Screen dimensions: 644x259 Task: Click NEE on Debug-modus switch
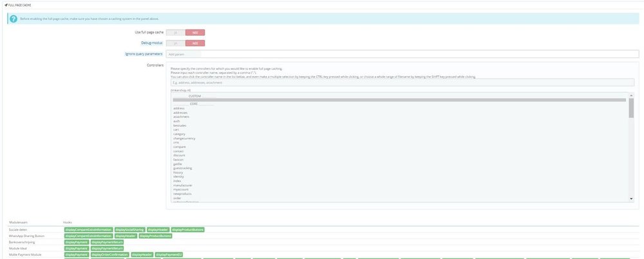[194, 43]
